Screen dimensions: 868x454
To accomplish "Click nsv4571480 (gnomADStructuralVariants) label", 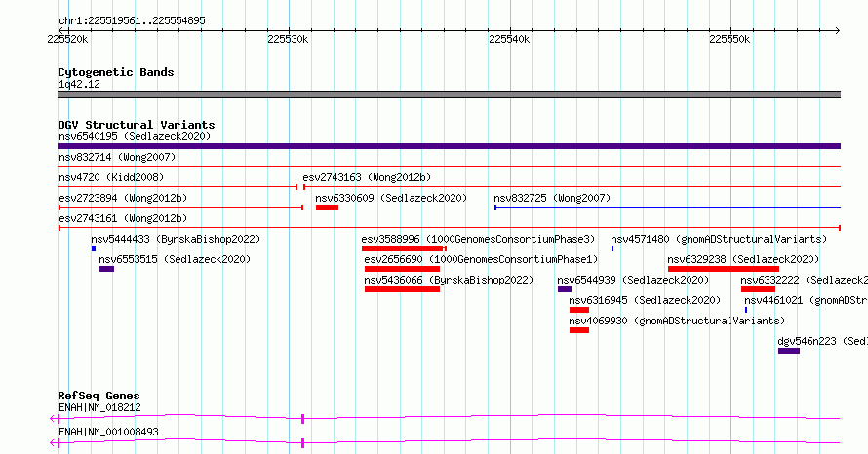I will (x=719, y=239).
